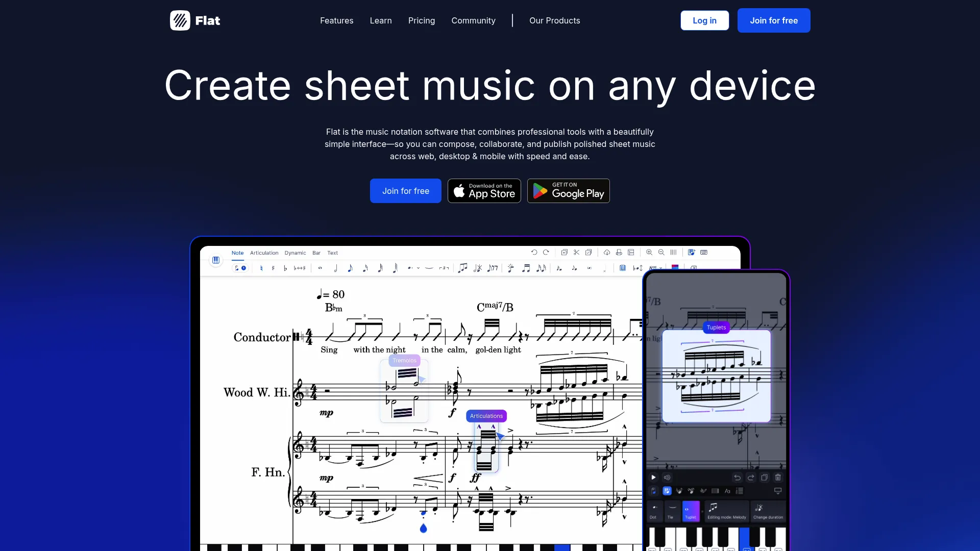Click Join for free below the headline

406,191
